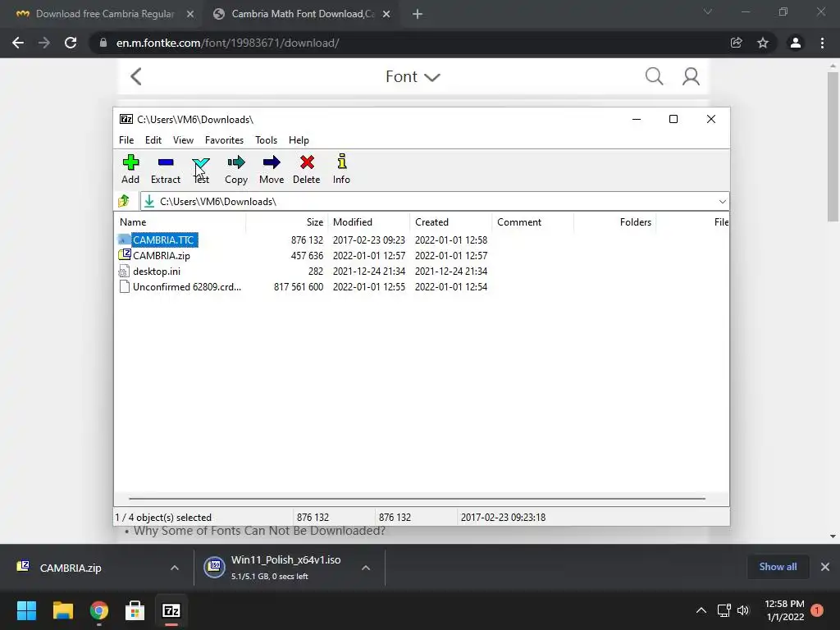Select the desktop.ini file icon
The height and width of the screenshot is (630, 840).
(x=125, y=271)
